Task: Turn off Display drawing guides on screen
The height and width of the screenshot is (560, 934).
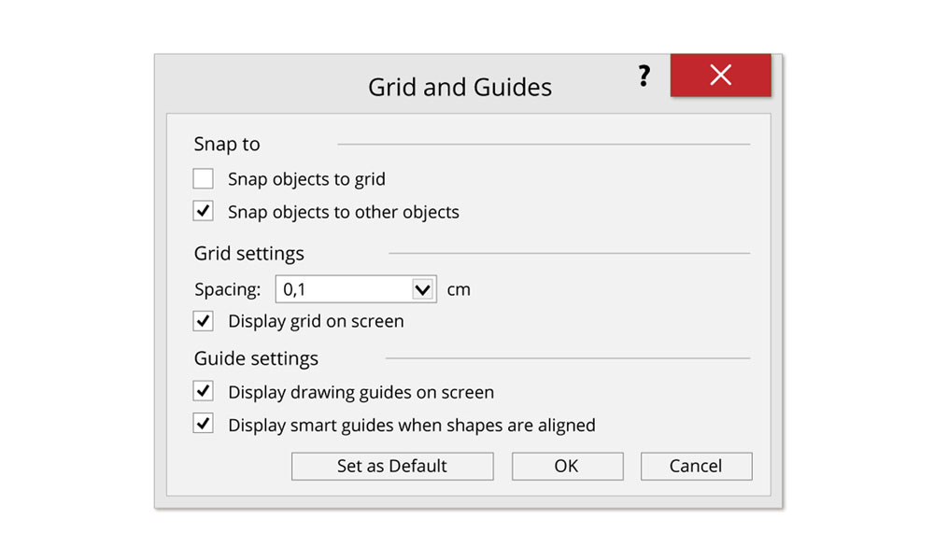Action: click(x=203, y=391)
